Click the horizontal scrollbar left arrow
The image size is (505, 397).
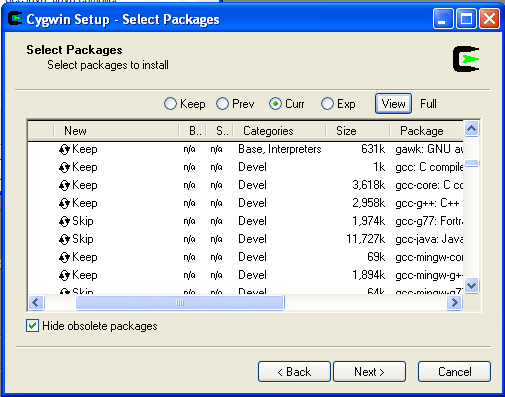click(36, 303)
